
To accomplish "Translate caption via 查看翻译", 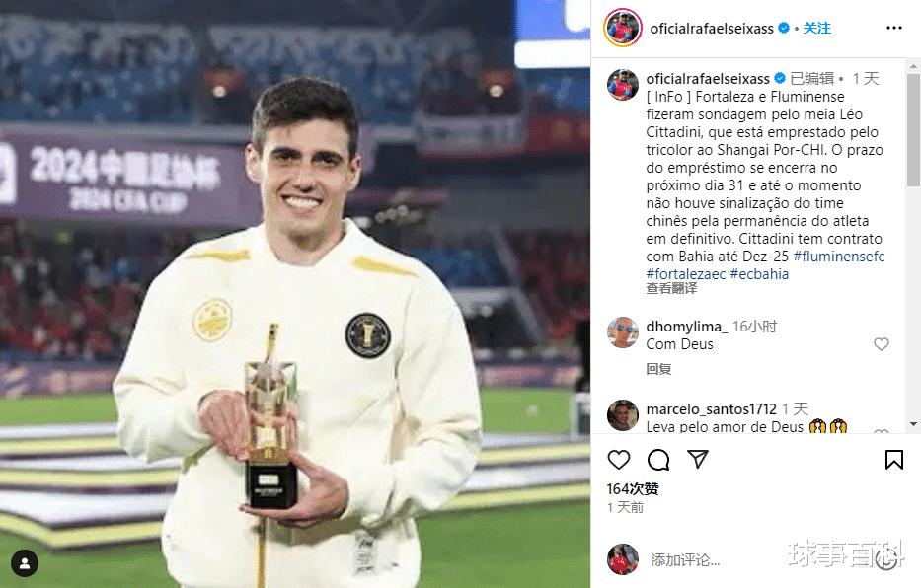I will (671, 288).
